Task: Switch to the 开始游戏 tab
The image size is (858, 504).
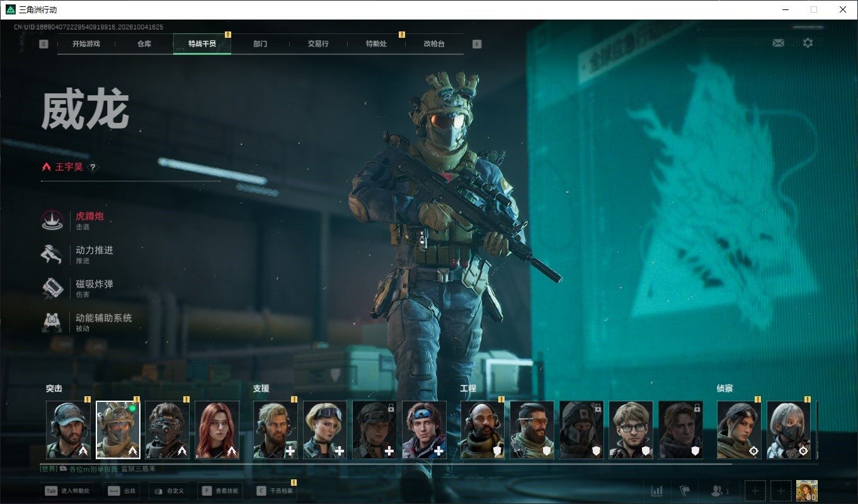Action: (x=86, y=44)
